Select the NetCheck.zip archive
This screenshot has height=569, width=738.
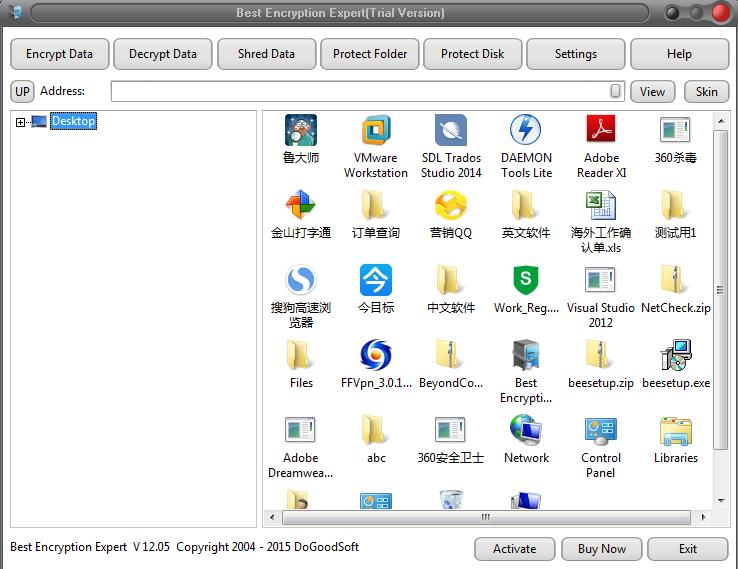[675, 280]
